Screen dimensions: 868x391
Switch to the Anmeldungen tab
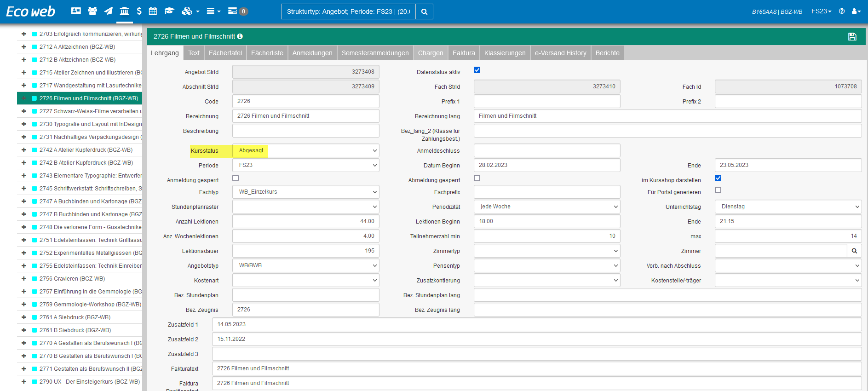pyautogui.click(x=312, y=53)
